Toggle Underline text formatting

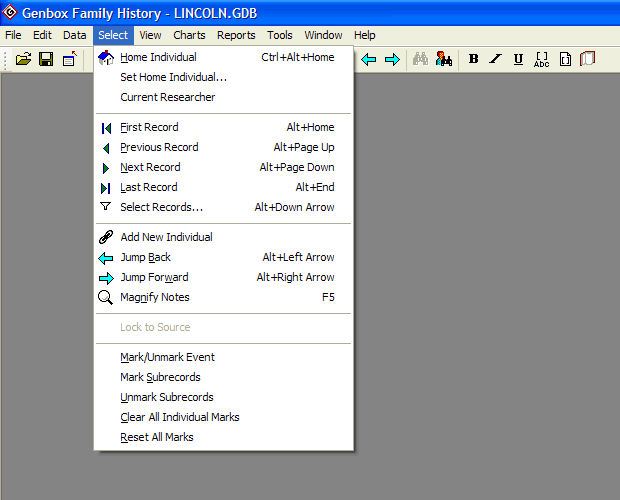tap(518, 59)
